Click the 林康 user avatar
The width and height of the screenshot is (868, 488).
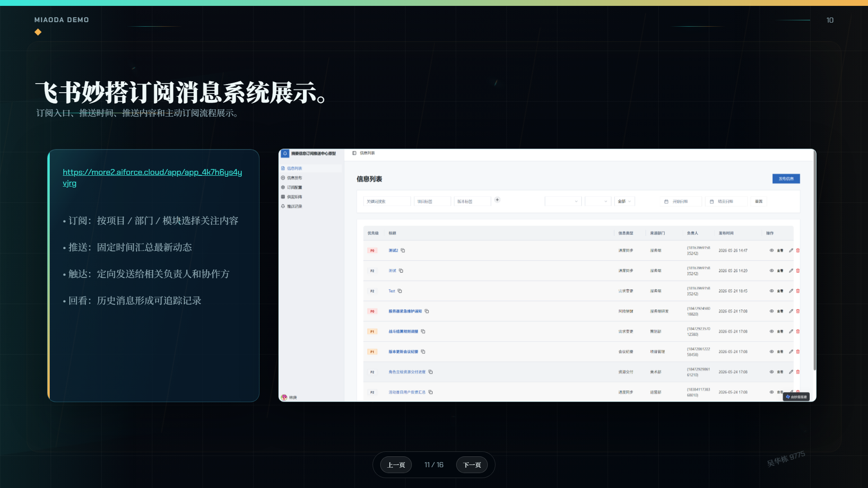point(284,397)
